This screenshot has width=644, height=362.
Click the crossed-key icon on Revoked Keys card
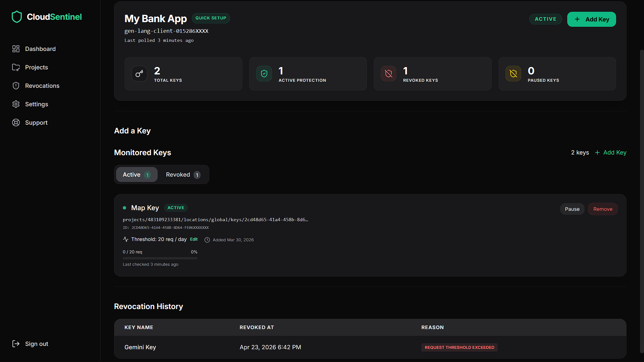coord(388,73)
